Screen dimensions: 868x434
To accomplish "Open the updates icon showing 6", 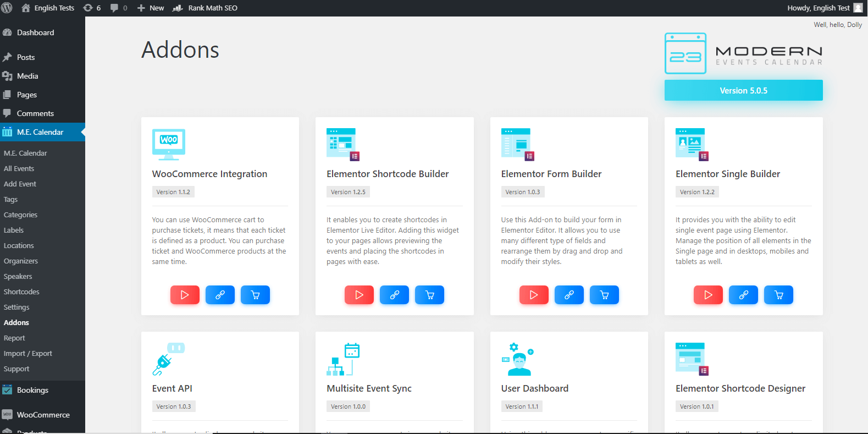I will click(x=91, y=8).
